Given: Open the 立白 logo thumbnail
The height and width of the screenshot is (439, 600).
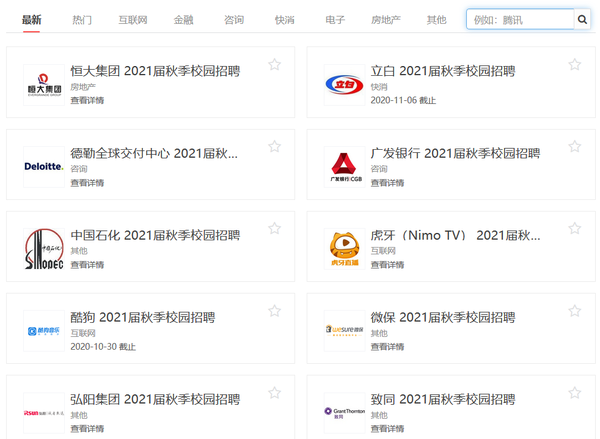Looking at the screenshot, I should [344, 85].
